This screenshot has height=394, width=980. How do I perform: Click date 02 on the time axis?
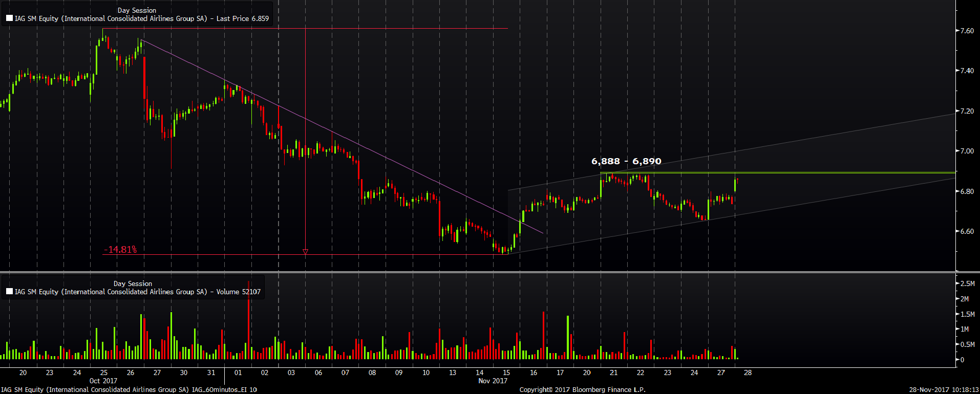265,373
